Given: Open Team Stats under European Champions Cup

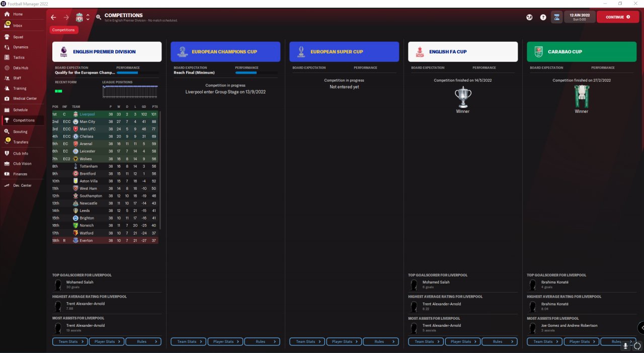Looking at the screenshot, I should [189, 341].
